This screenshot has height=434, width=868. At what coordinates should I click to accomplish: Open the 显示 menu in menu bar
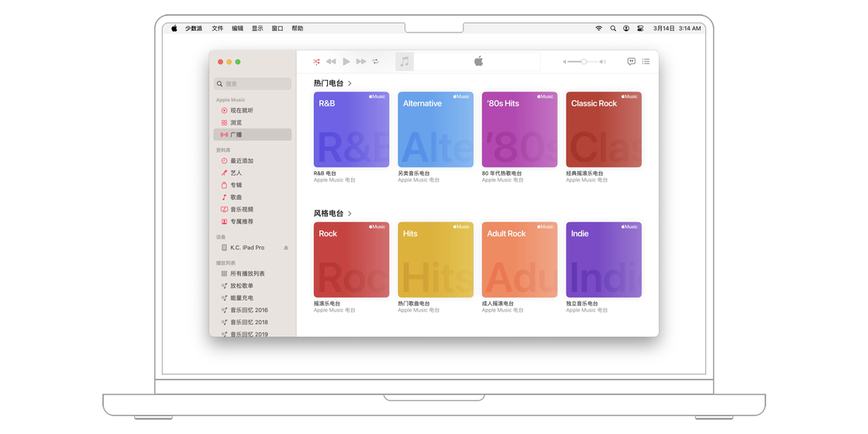257,28
